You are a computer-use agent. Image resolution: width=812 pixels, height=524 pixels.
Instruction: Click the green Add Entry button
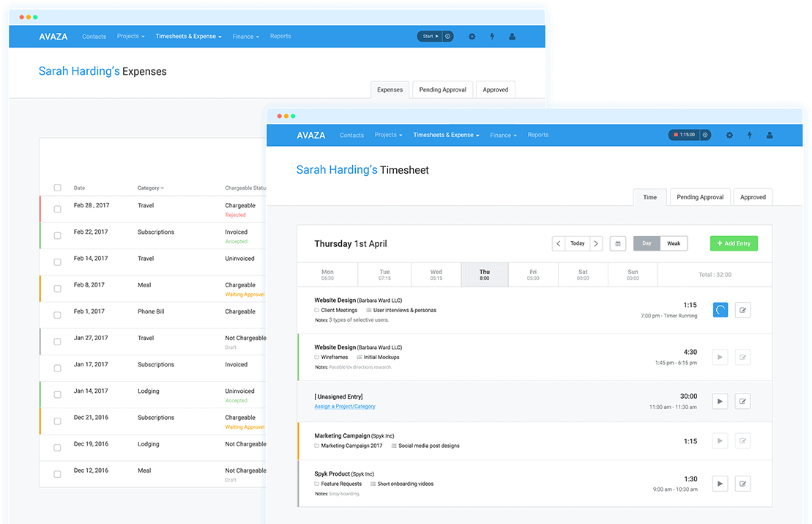tap(733, 243)
